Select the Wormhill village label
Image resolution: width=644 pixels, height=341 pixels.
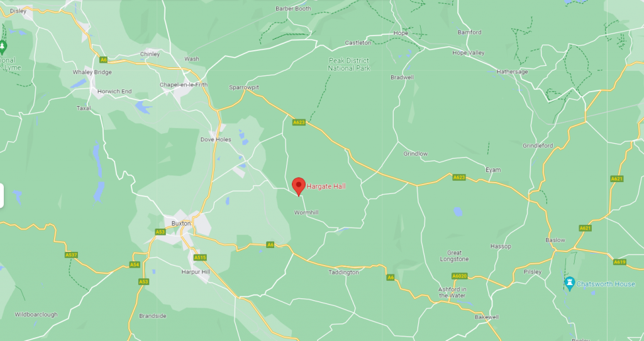306,212
